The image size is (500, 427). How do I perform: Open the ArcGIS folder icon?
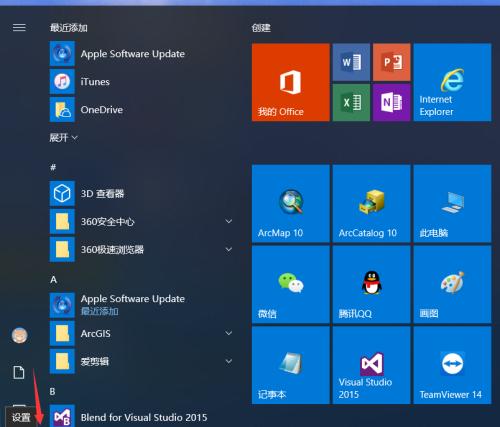click(x=62, y=334)
